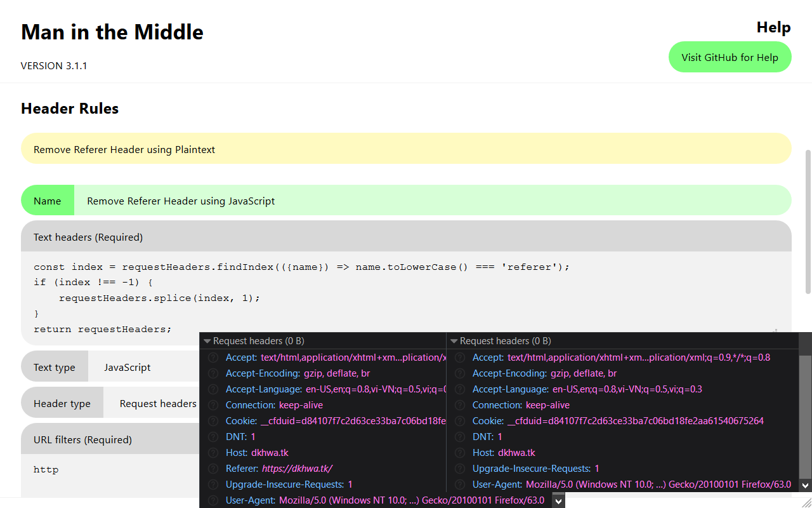This screenshot has height=508, width=812.
Task: Click help icon beside right Host header
Action: pyautogui.click(x=460, y=453)
